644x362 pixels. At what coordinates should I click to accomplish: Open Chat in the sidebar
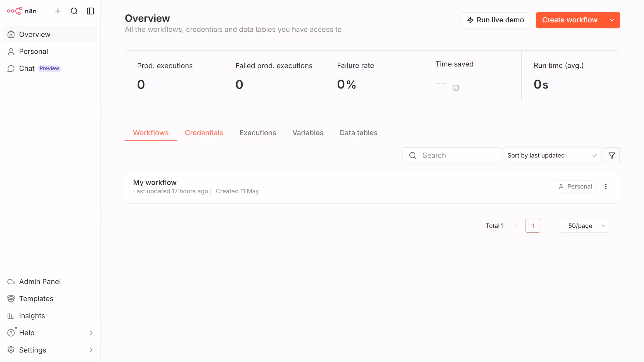point(50,68)
